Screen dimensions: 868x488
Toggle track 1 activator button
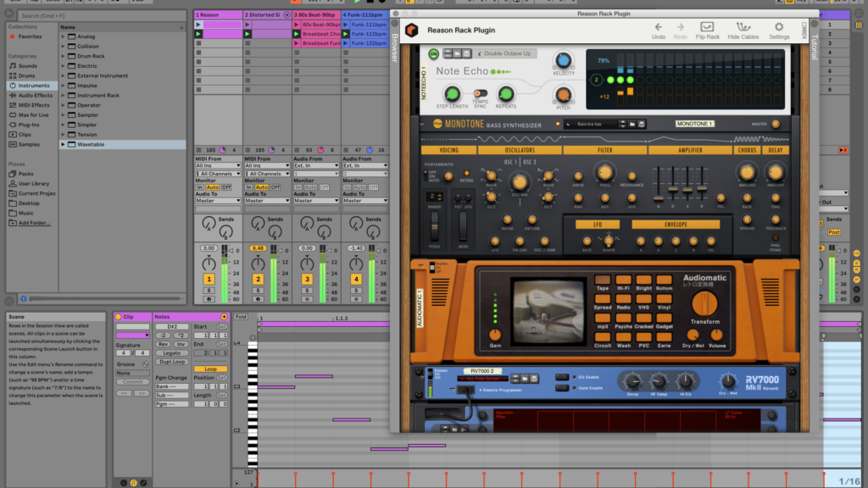tap(209, 280)
